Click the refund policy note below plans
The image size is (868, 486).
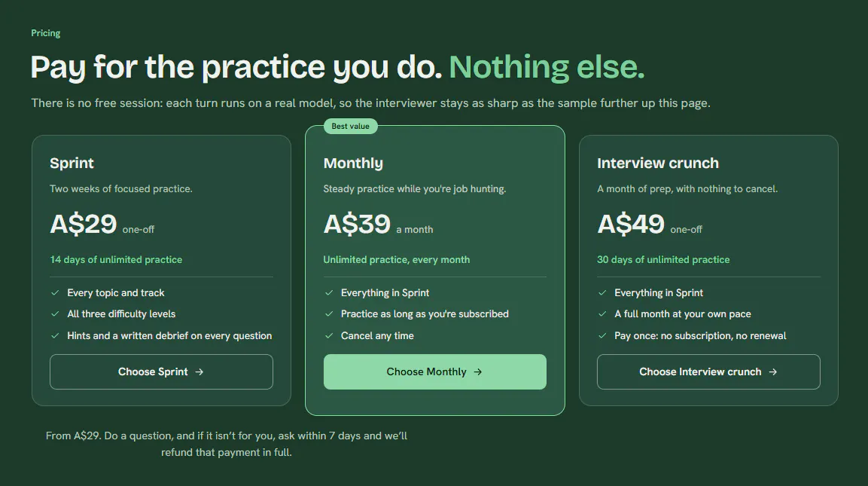tap(227, 444)
